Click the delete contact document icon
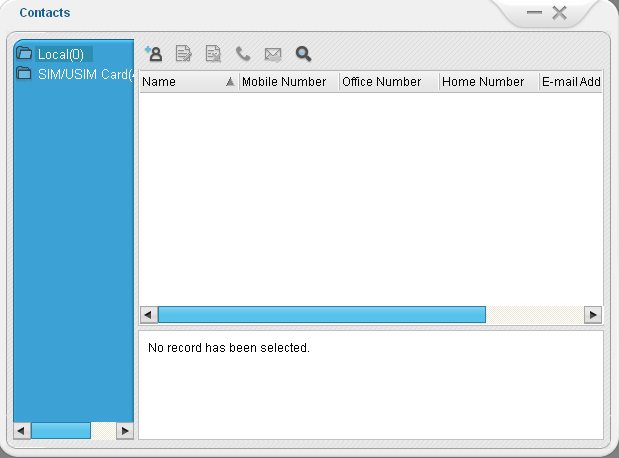The width and height of the screenshot is (619, 458). pyautogui.click(x=213, y=54)
